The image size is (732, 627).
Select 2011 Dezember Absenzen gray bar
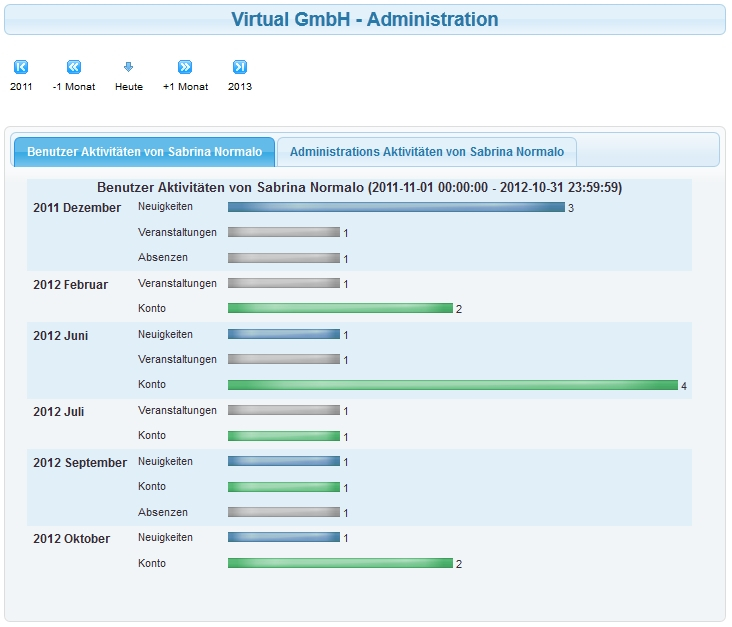[x=284, y=258]
